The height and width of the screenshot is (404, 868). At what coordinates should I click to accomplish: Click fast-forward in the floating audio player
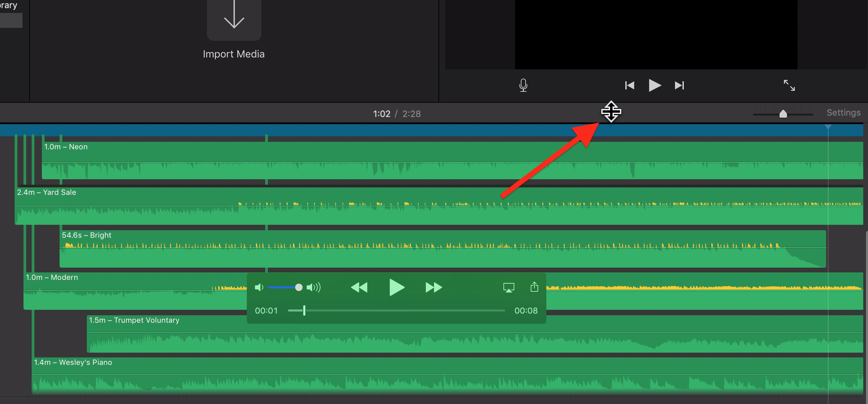[434, 287]
